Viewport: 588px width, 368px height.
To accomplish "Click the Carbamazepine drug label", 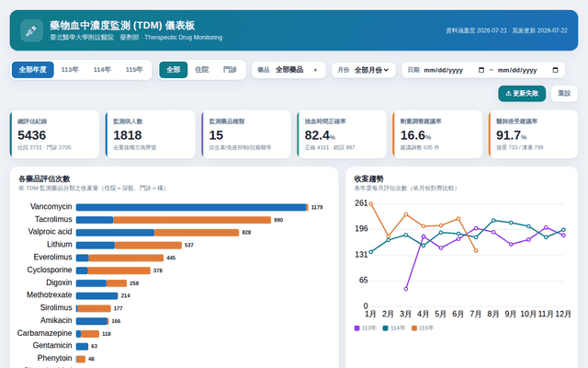I will click(x=45, y=333).
